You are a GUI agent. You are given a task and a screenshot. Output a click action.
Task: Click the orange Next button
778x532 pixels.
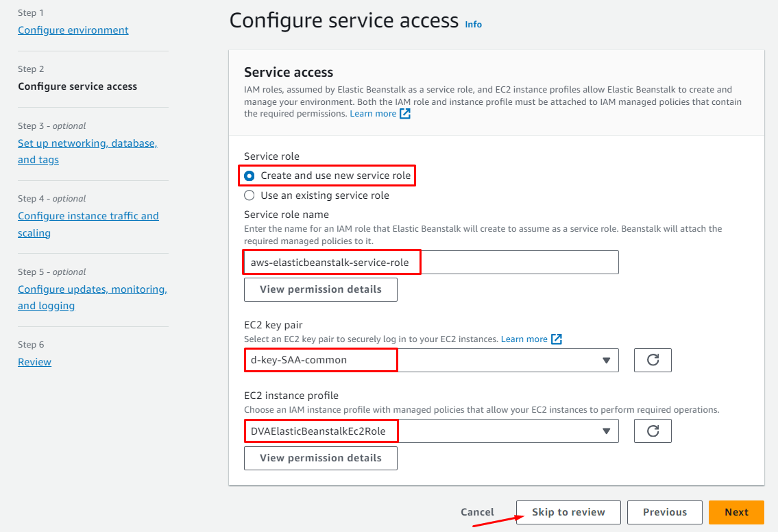tap(736, 512)
